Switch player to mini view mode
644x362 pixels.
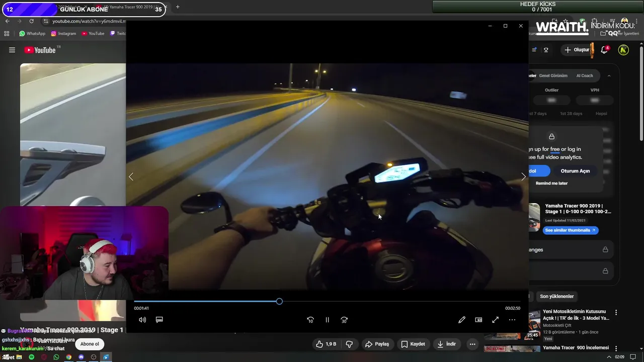(478, 320)
